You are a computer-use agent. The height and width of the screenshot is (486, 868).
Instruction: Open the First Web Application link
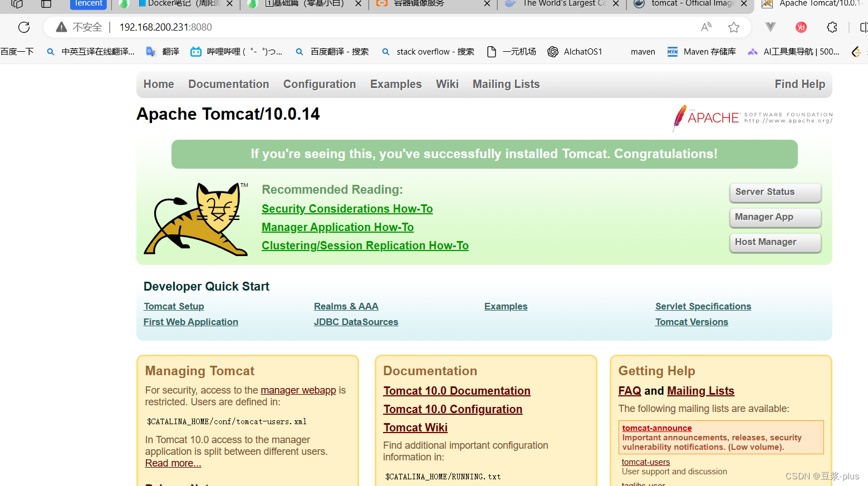(x=190, y=322)
